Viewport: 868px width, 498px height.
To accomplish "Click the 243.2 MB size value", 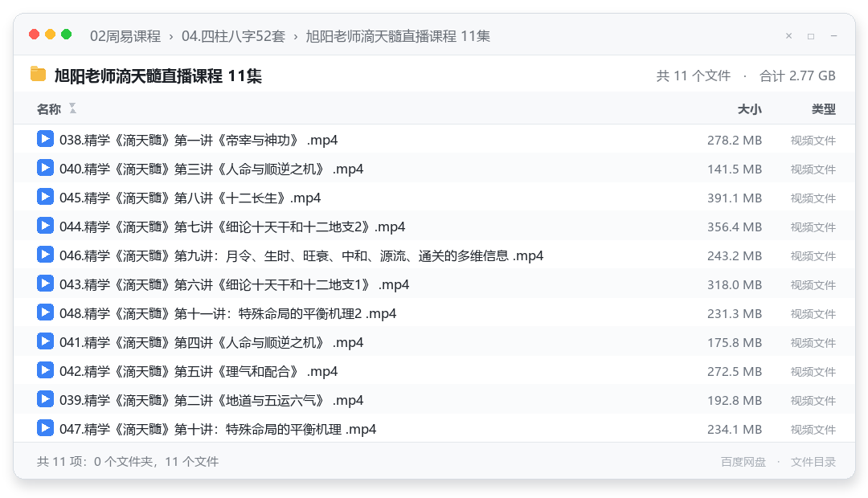I will coord(735,255).
